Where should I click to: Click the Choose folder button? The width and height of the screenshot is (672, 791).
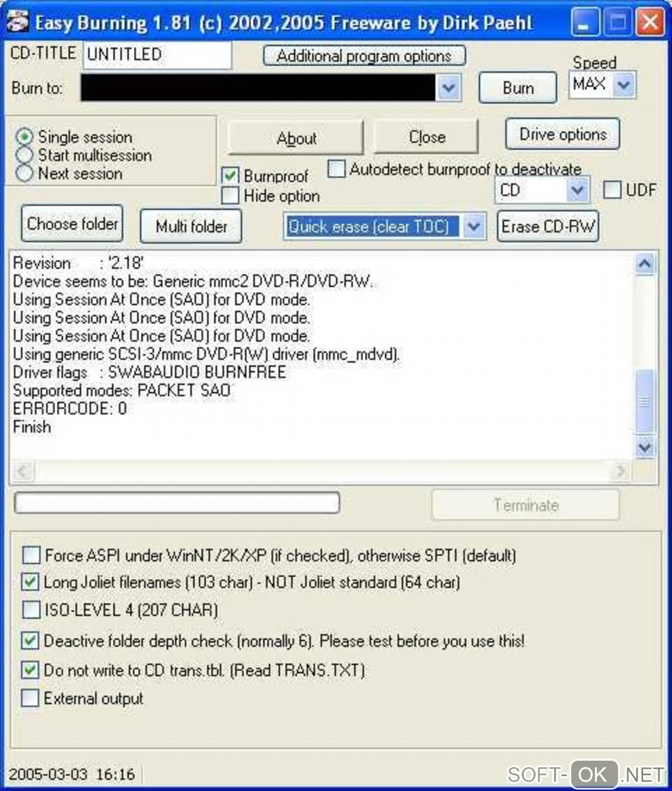tap(72, 225)
